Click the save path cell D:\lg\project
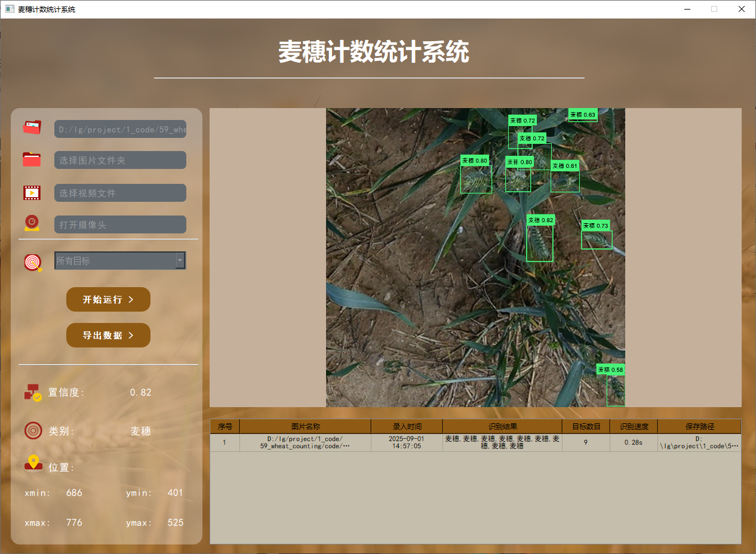The width and height of the screenshot is (756, 554). [x=699, y=442]
